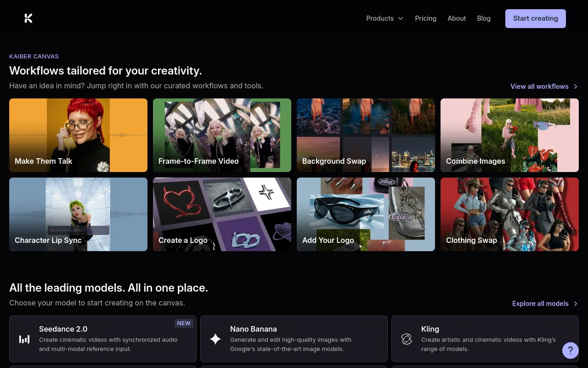Select the Nano Banana model card
This screenshot has width=588, height=368.
(294, 339)
